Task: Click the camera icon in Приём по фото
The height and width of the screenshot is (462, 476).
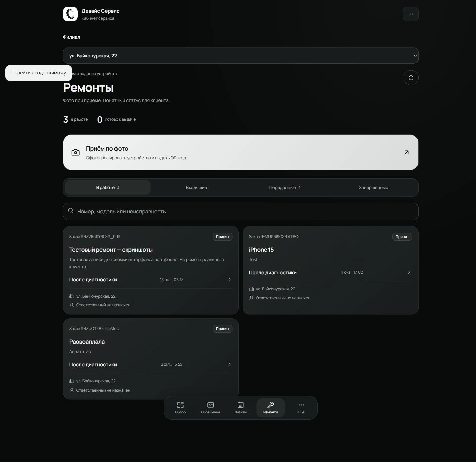Action: (76, 152)
